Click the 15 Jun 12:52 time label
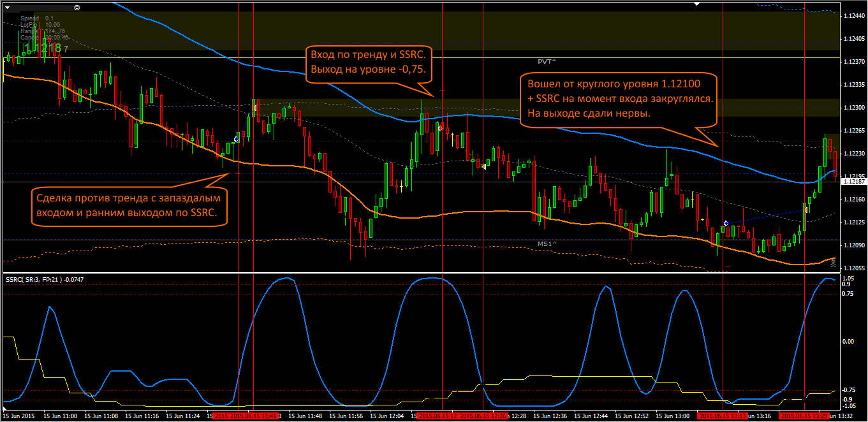 click(632, 416)
